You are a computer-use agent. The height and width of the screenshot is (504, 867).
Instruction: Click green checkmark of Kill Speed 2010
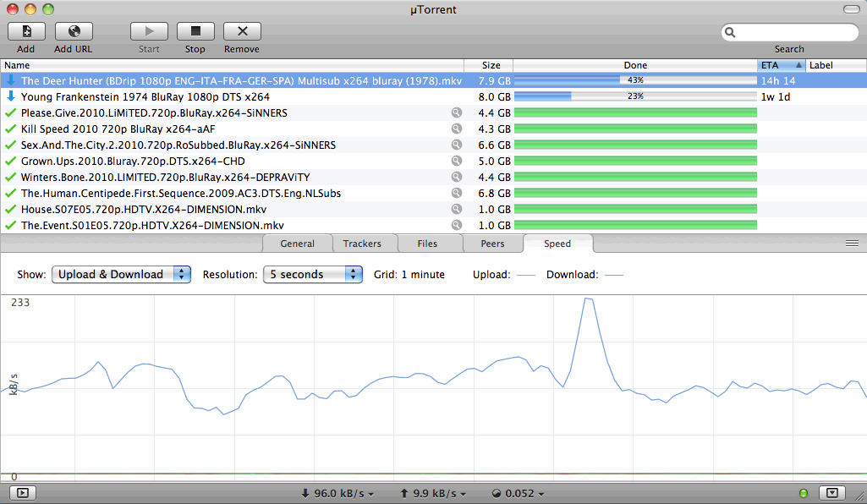coord(10,129)
